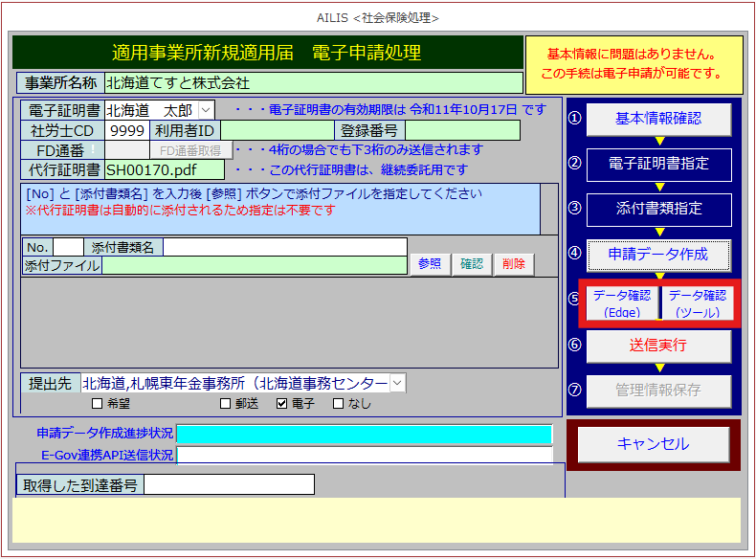Expand the 提出先 destination dropdown
The height and width of the screenshot is (559, 756).
pos(398,383)
